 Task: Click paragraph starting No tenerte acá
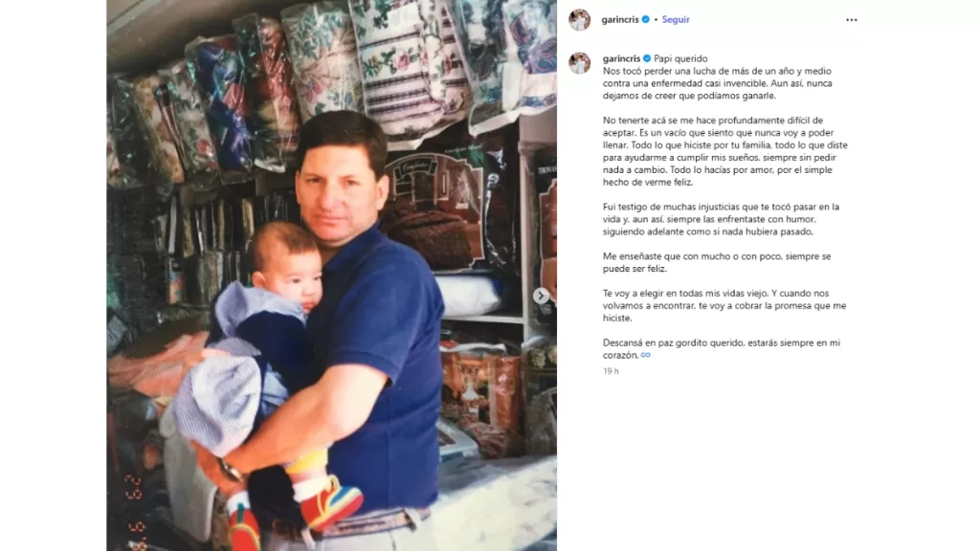(725, 151)
